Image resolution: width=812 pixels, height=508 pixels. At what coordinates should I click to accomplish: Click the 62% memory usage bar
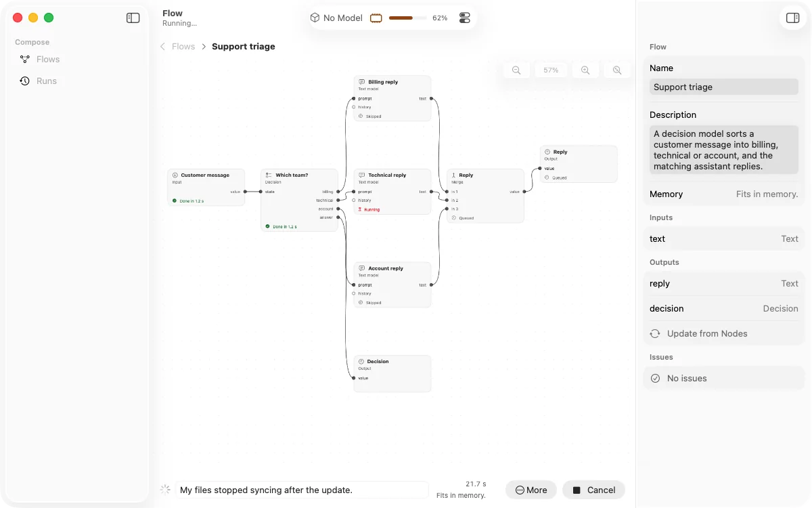pyautogui.click(x=407, y=18)
